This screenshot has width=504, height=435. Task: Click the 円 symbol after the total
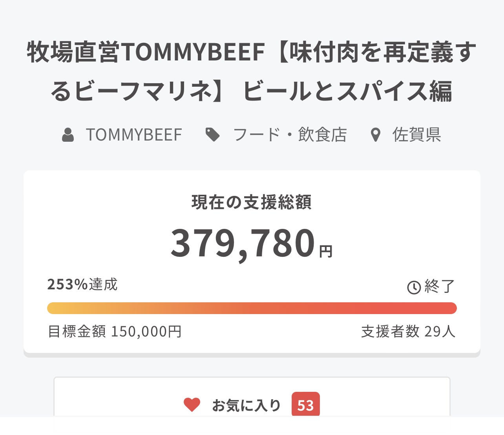326,251
